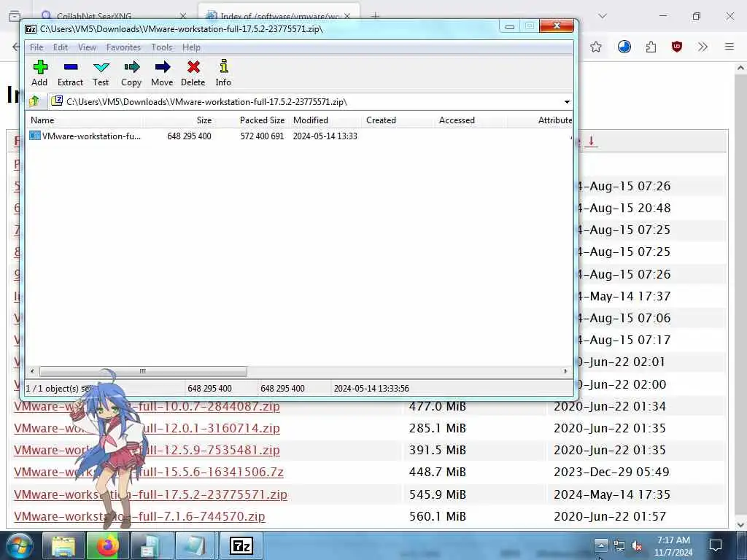Click the red Delete icon

[193, 73]
